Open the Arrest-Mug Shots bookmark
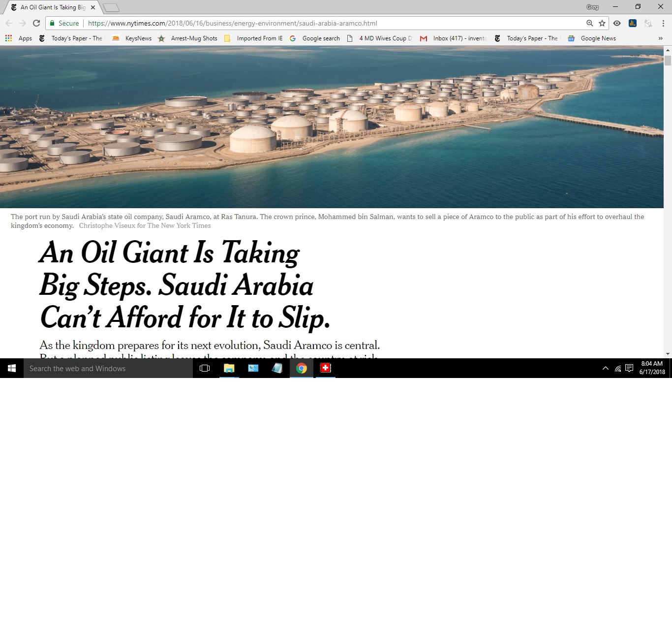Image resolution: width=672 pixels, height=630 pixels. click(187, 38)
